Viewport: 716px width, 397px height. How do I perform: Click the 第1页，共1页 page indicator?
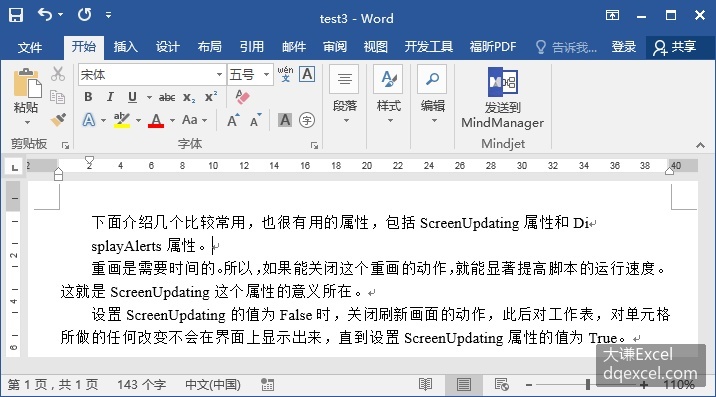53,385
